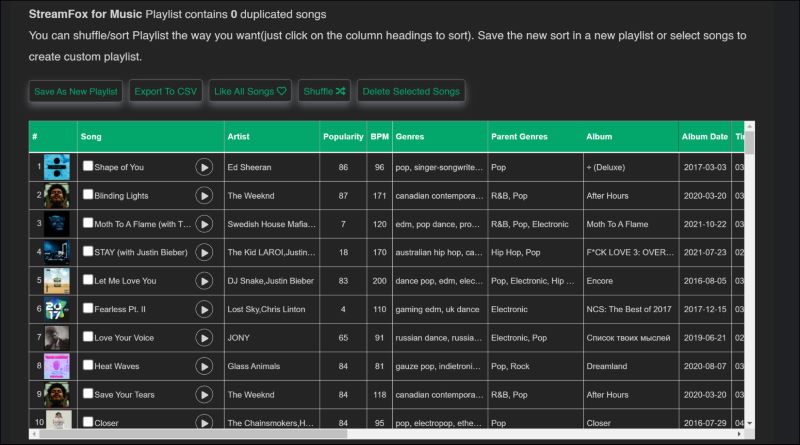
Task: Open Heat Waves album cover thumbnail
Action: (57, 366)
